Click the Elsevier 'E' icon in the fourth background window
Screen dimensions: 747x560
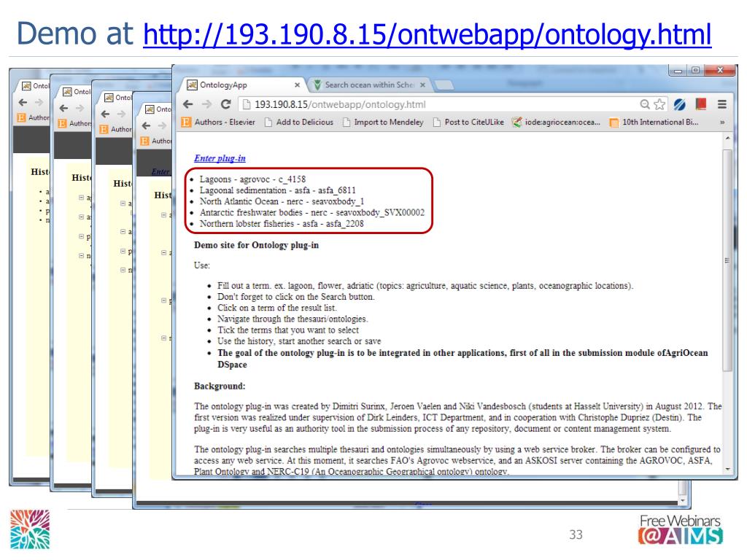tap(145, 141)
